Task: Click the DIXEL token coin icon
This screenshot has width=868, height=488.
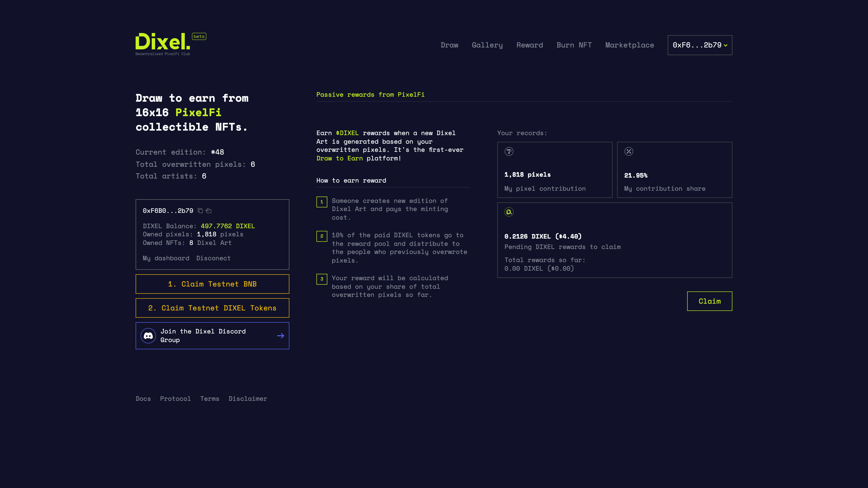Action: coord(509,212)
